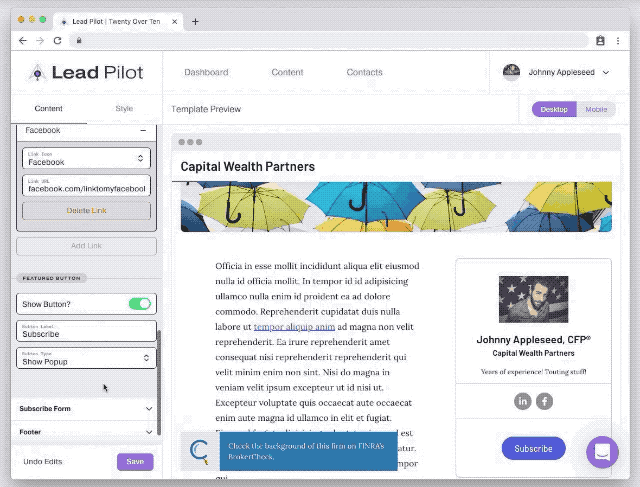Click the FEATURED BUTTON section label
Screen dimensions: 640x487
[x=51, y=278]
